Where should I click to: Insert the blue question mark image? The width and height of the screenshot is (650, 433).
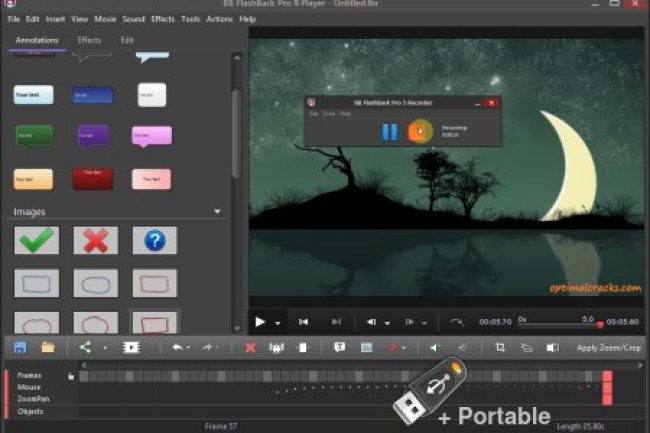154,240
